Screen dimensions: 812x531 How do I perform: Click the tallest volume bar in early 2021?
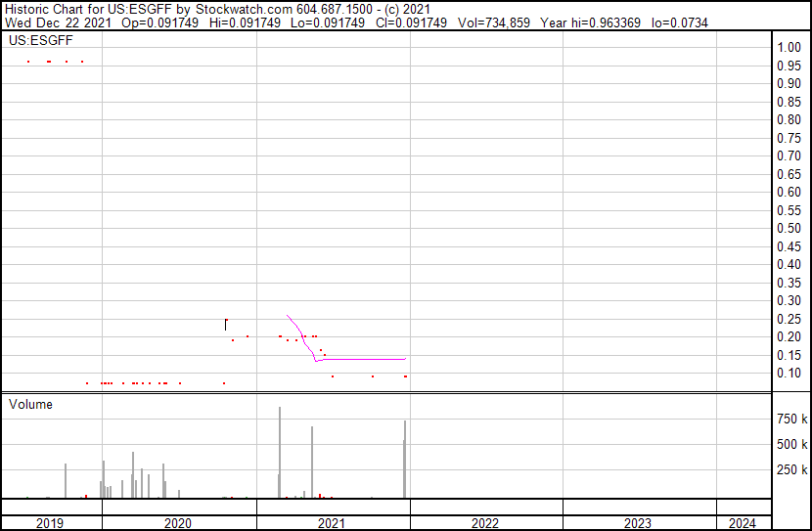pos(280,452)
